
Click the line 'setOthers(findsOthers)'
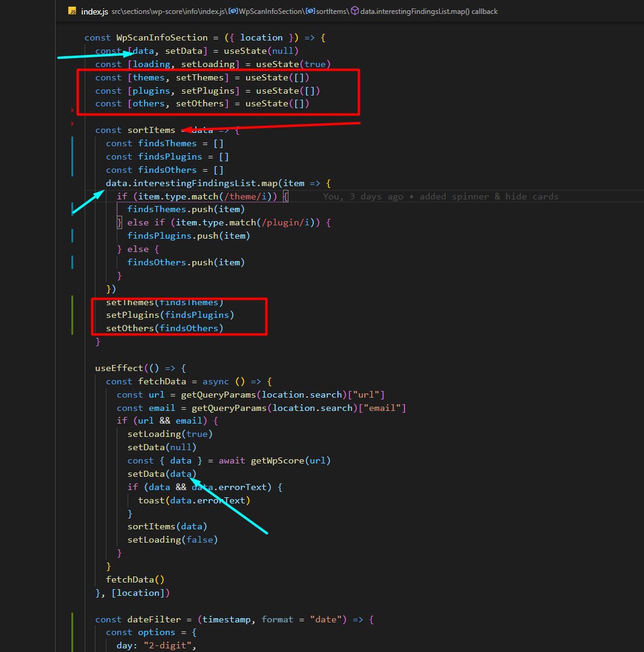click(x=164, y=329)
